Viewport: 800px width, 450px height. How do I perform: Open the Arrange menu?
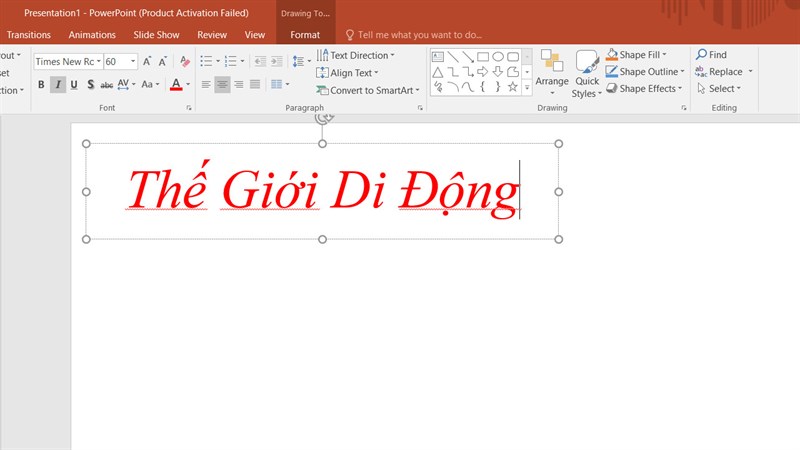pos(552,72)
